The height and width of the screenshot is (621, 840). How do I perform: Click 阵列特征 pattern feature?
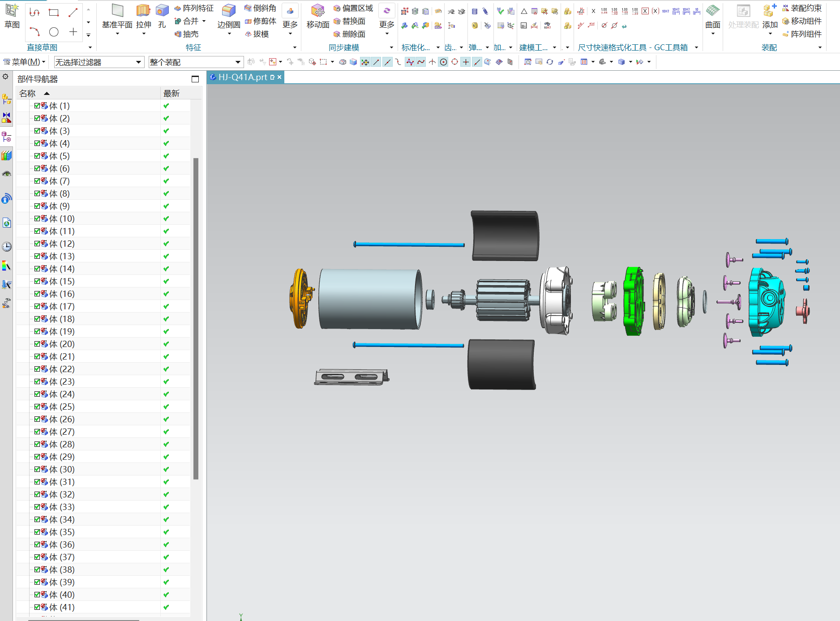194,8
